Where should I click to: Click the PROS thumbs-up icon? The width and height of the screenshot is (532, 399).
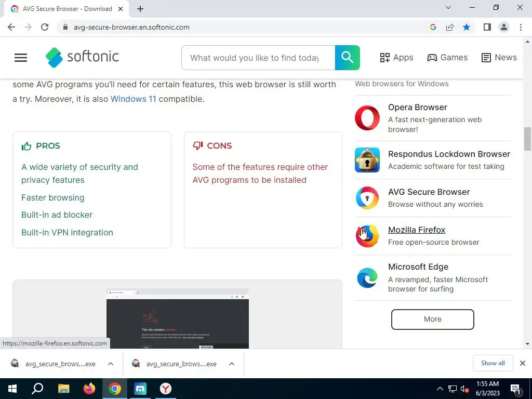(26, 146)
